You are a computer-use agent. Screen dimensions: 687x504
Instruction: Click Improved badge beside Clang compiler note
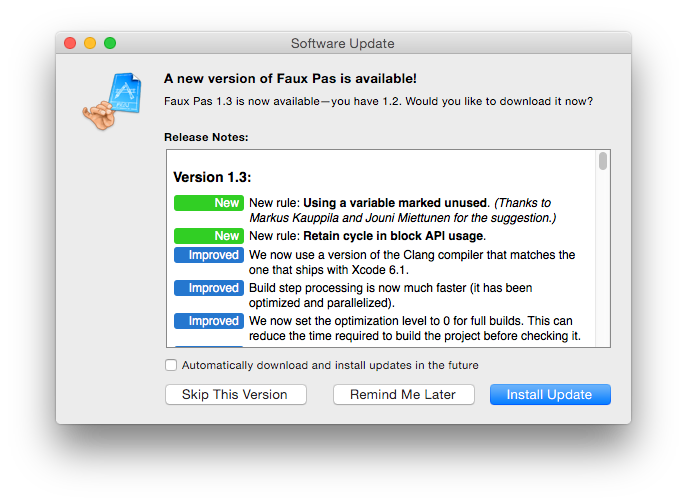(x=209, y=255)
